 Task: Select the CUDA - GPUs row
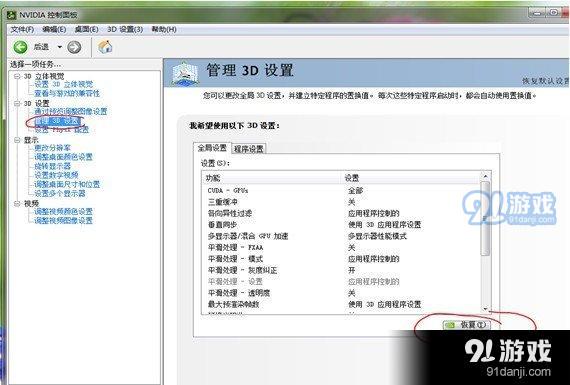(341, 191)
